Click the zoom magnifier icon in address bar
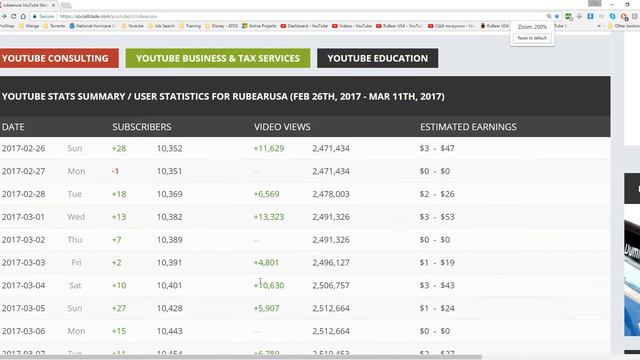 [549, 16]
